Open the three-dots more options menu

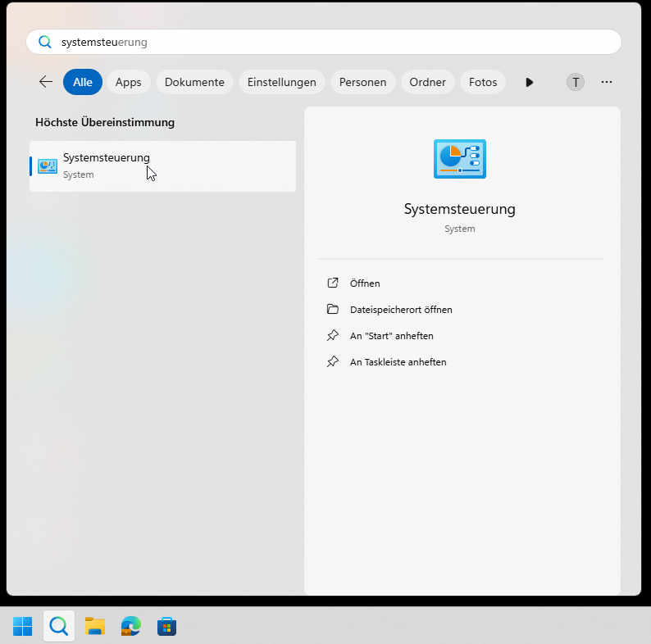(x=607, y=82)
